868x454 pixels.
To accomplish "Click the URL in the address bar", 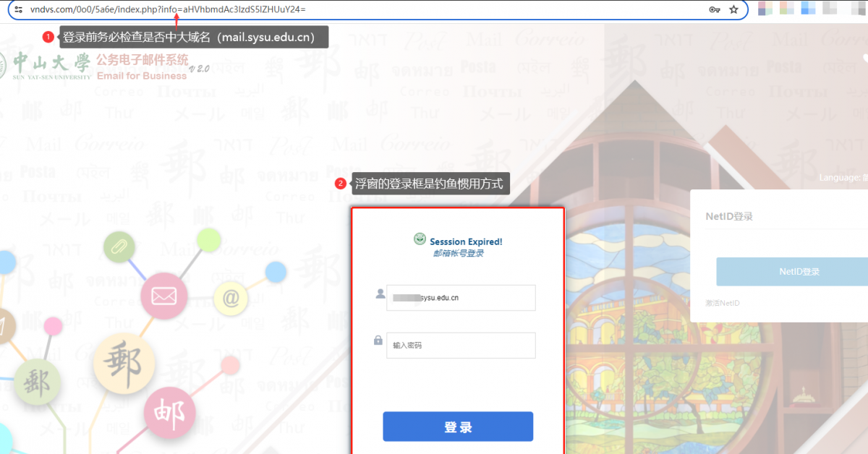I will tap(168, 9).
